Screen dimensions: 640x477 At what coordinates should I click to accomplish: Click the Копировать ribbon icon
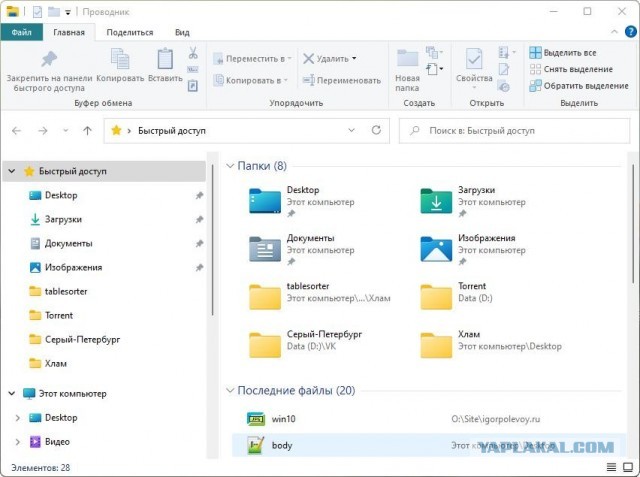(120, 59)
